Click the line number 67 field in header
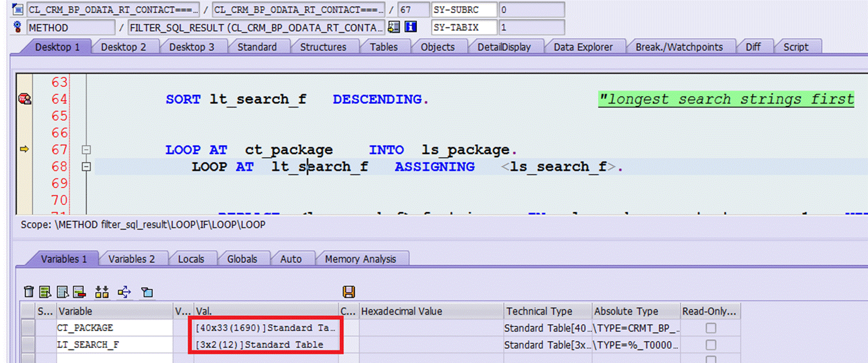 [x=413, y=10]
